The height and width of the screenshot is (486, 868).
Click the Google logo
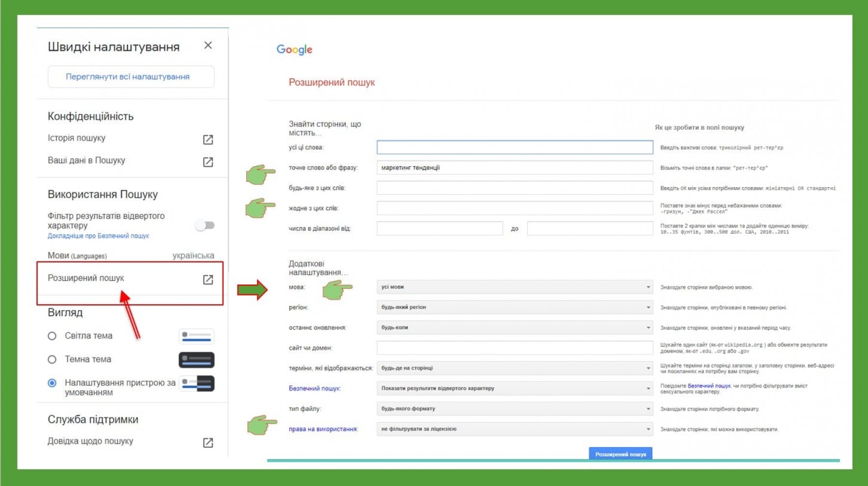pos(295,50)
